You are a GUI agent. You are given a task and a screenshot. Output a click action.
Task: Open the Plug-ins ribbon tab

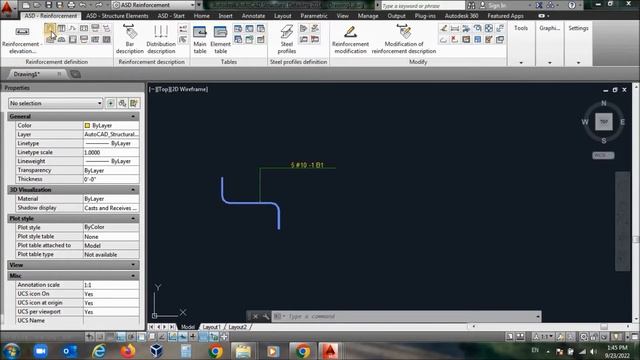(425, 16)
